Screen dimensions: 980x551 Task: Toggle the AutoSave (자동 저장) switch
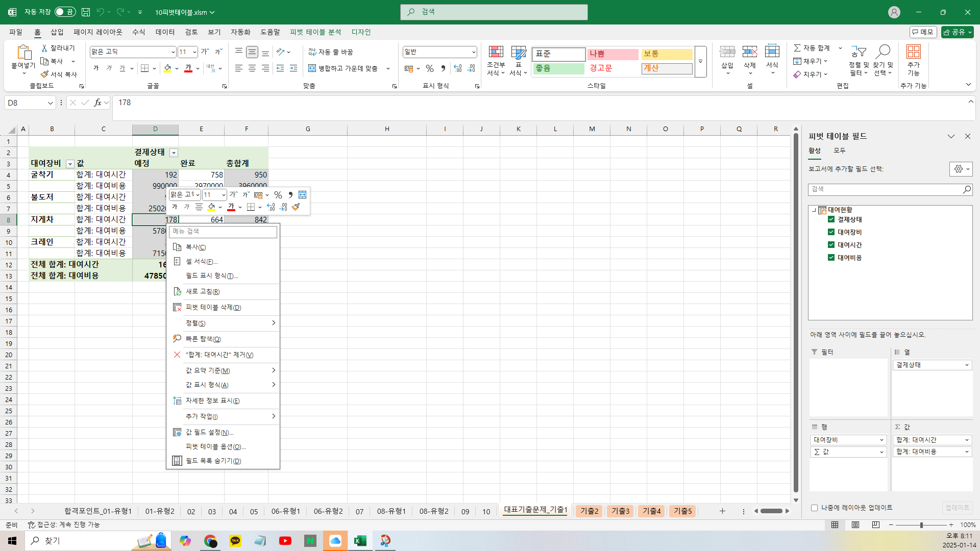pos(65,12)
